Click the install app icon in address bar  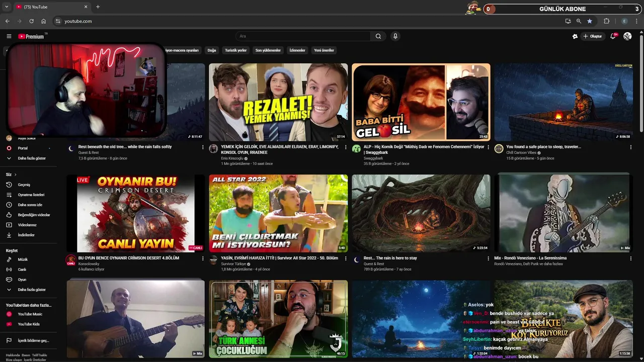[568, 21]
